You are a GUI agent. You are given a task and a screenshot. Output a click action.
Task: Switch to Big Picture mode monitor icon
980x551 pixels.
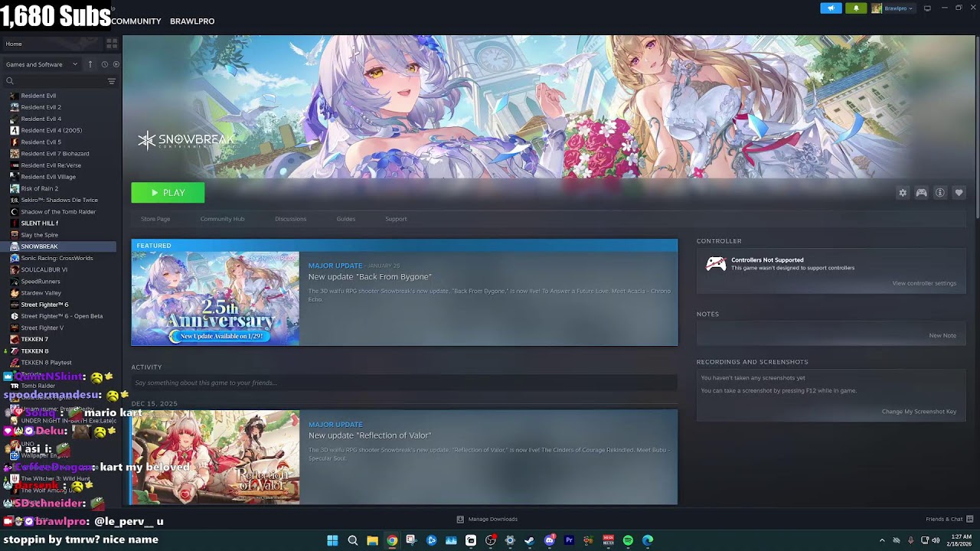[927, 8]
